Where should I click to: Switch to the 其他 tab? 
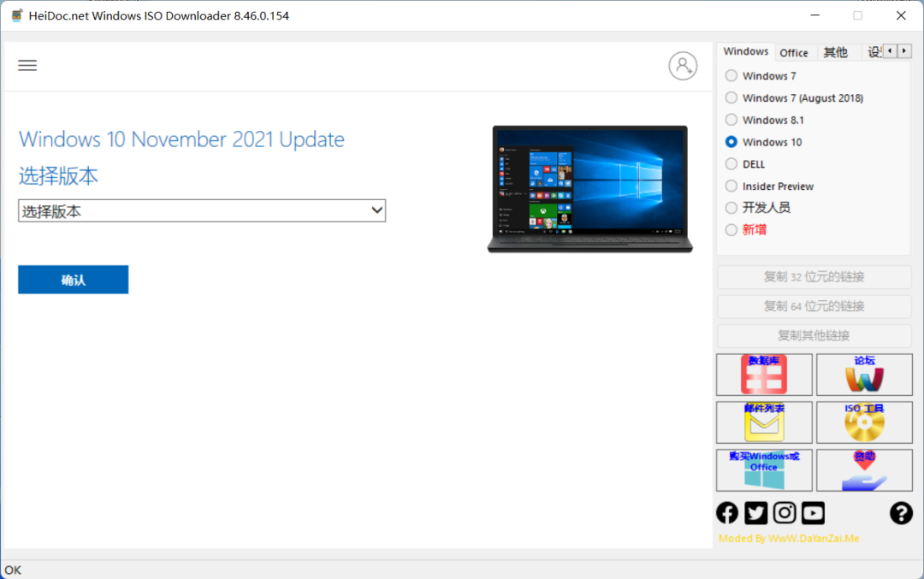point(835,52)
